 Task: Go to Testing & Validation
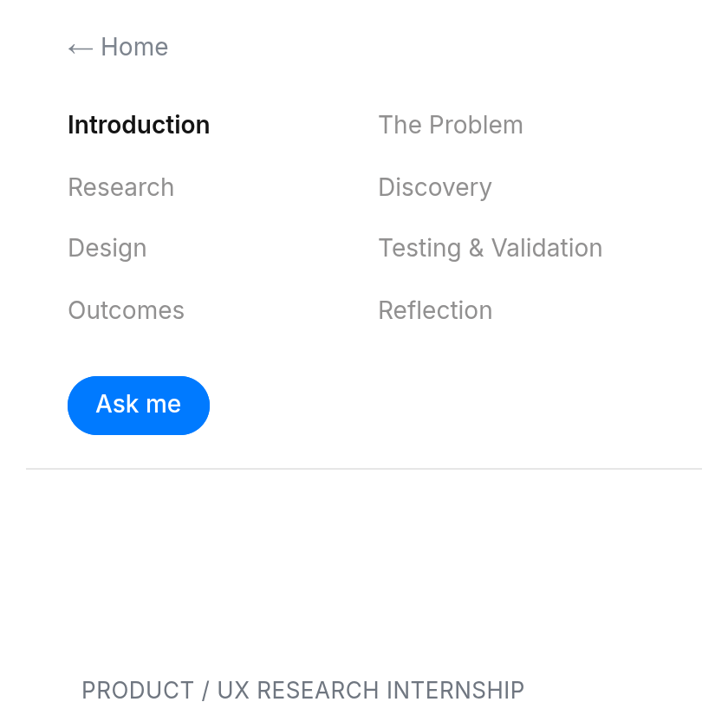click(x=491, y=248)
